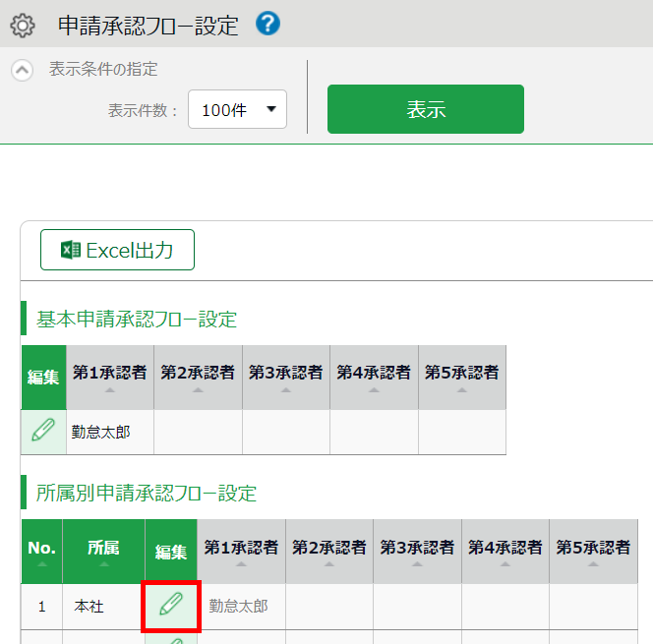Screen dimensions: 653x644
Task: Sort basic flow table by 第3承認者
Action: pyautogui.click(x=285, y=378)
